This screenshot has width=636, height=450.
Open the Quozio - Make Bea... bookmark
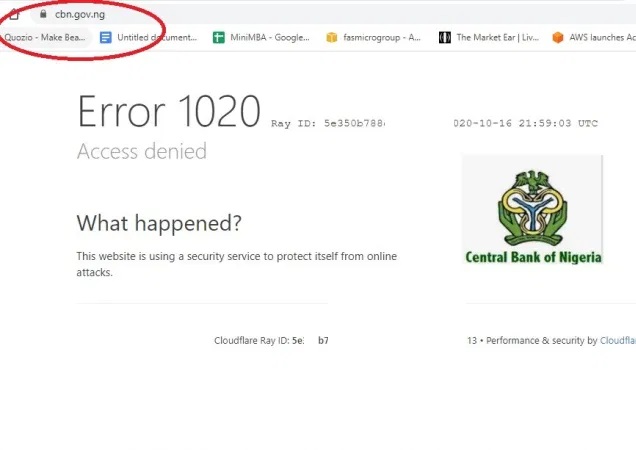[44, 37]
